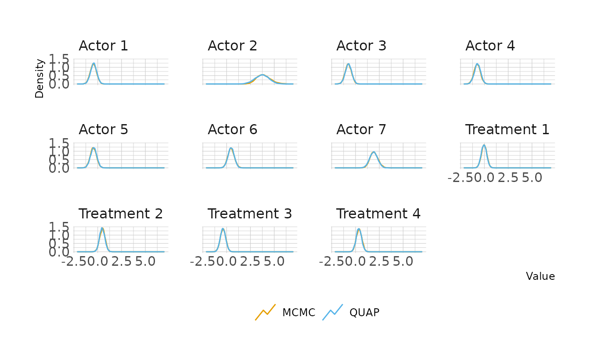
Task: Click the QUAP blue legend line icon
Action: click(x=332, y=312)
